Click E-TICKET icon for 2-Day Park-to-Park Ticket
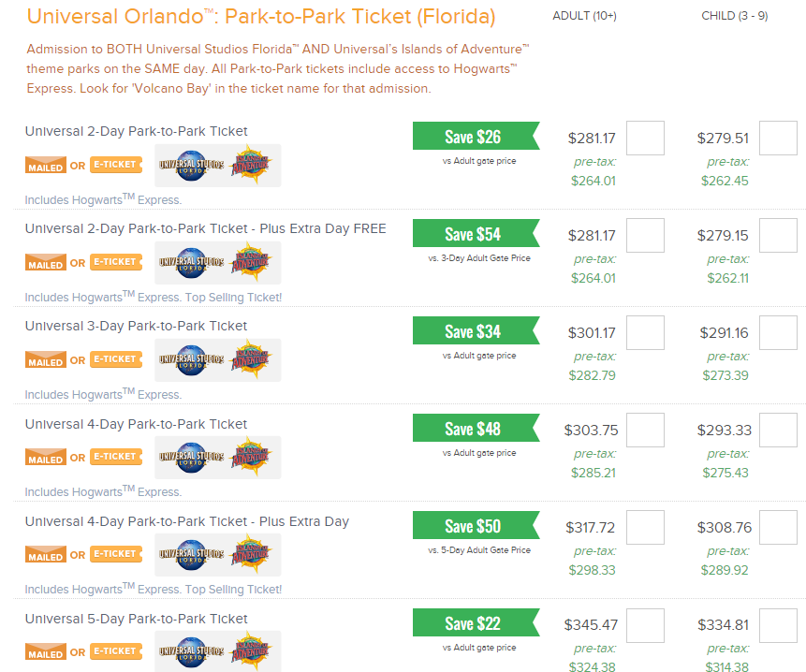 tap(116, 165)
